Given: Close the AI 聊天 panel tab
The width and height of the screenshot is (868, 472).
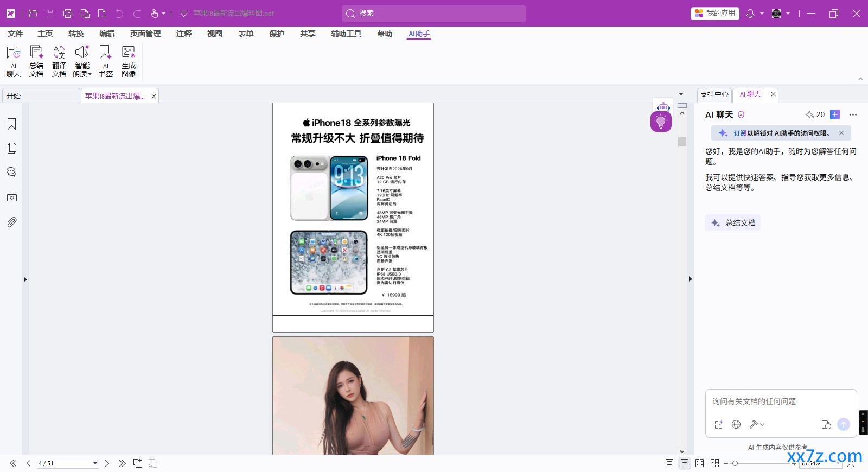Looking at the screenshot, I should click(773, 94).
